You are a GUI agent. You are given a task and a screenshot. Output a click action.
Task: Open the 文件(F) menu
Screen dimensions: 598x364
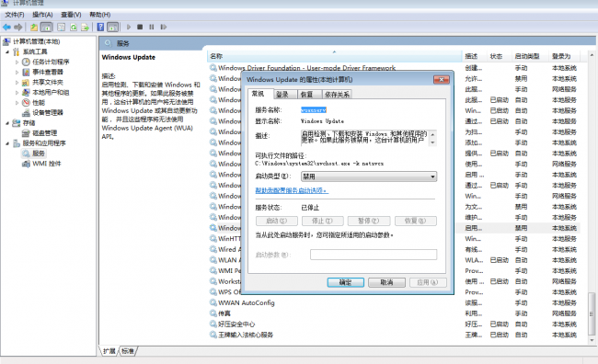point(15,15)
